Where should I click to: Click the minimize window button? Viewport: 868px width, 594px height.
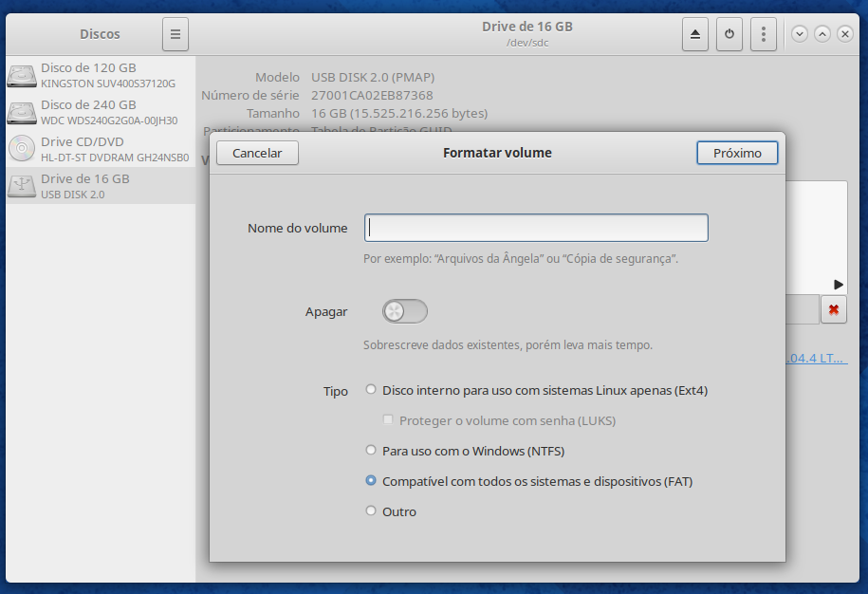pos(800,34)
